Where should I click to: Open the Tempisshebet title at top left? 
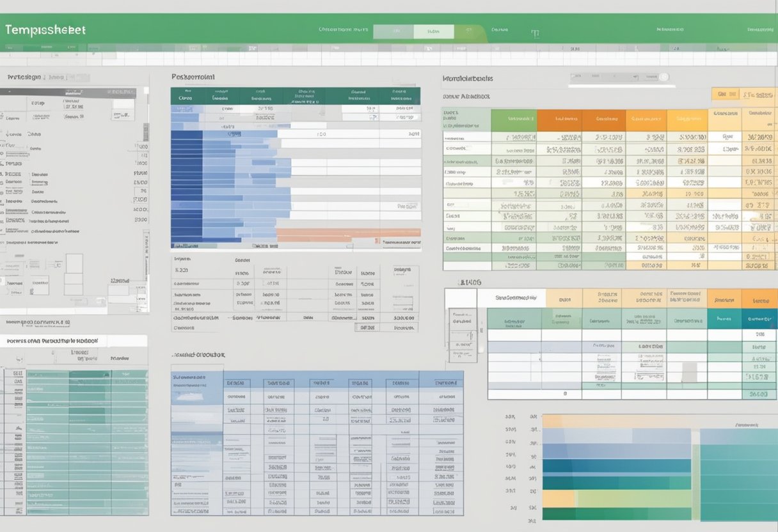pyautogui.click(x=44, y=30)
